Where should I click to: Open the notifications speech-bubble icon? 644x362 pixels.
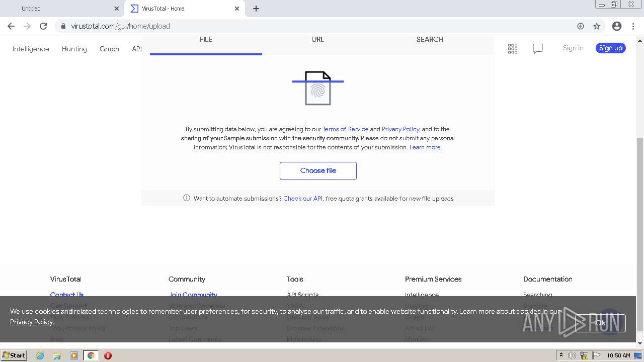pyautogui.click(x=538, y=49)
